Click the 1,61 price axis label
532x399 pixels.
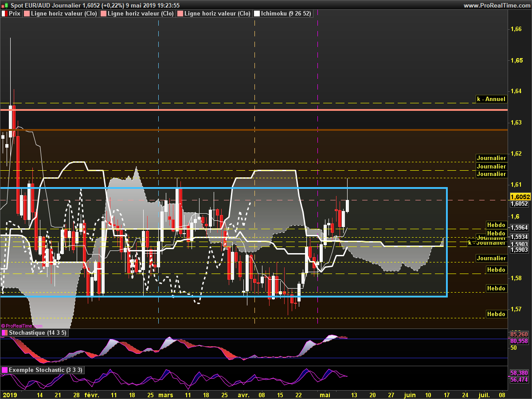pyautogui.click(x=516, y=185)
